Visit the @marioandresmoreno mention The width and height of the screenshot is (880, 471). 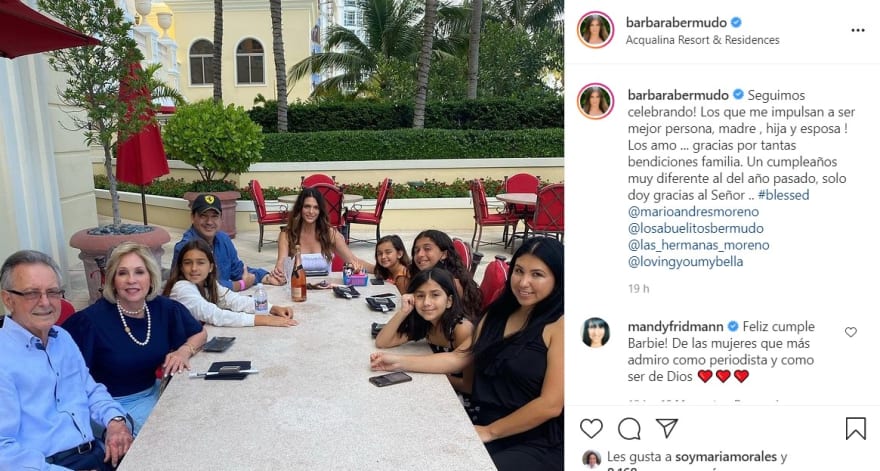[x=693, y=212]
